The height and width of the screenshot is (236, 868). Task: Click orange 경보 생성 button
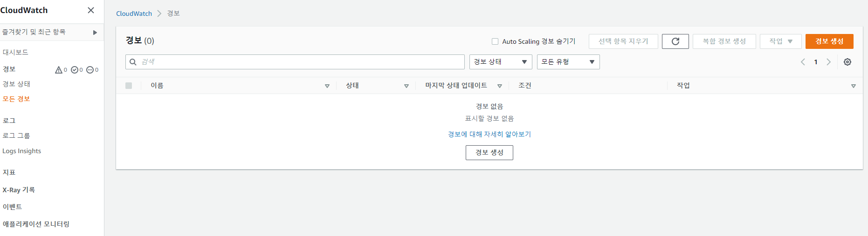pos(829,41)
